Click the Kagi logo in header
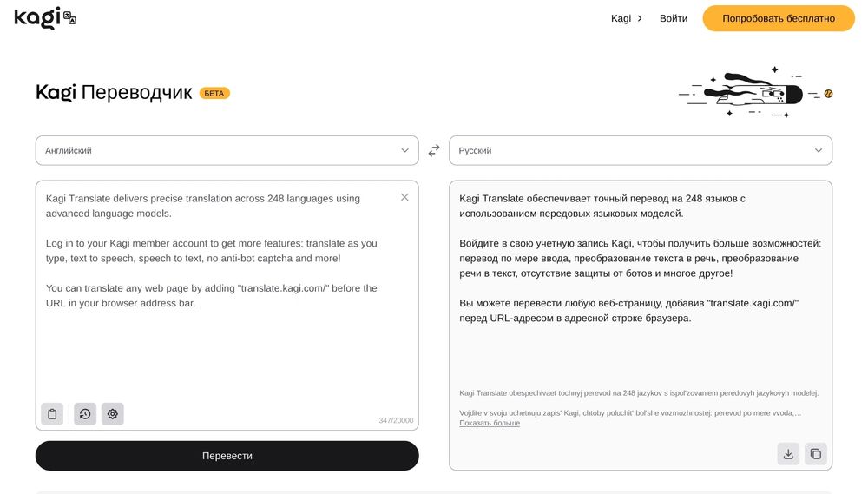868x494 pixels. coord(45,17)
